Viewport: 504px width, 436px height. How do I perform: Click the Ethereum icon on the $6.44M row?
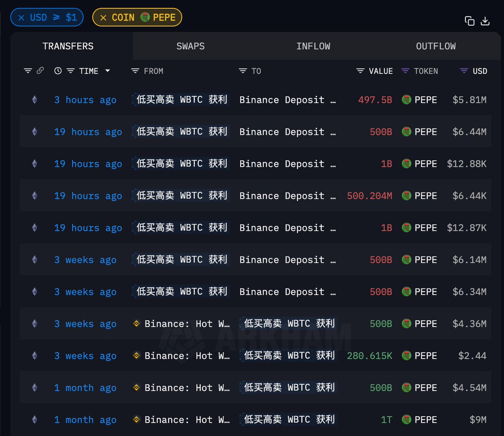tap(35, 132)
